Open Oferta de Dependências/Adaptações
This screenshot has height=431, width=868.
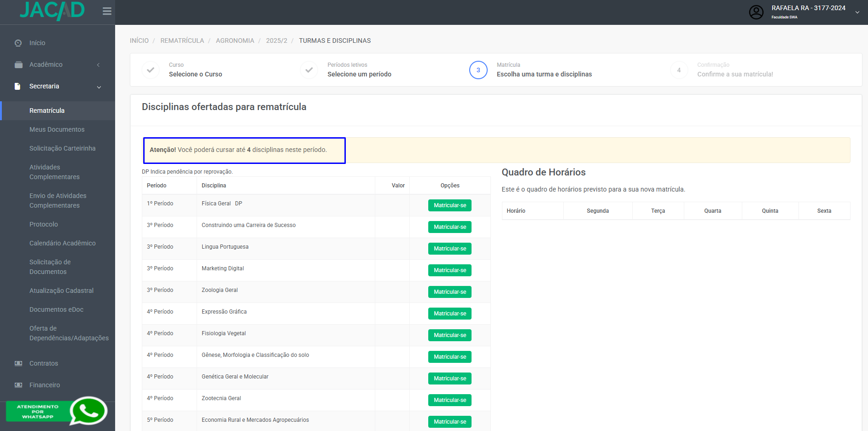(x=69, y=333)
